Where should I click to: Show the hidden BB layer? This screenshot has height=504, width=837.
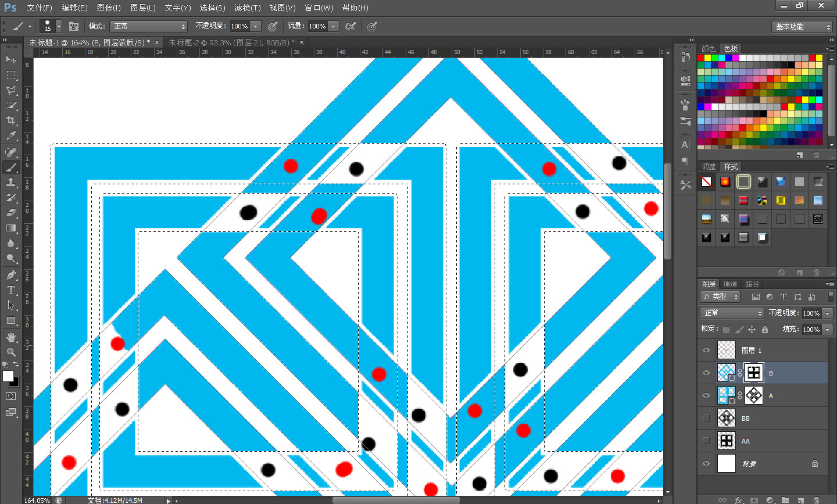pos(706,418)
